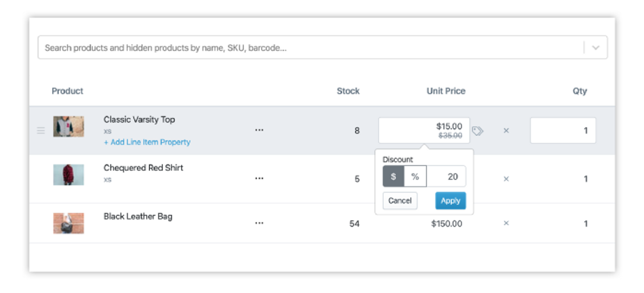Remove the Classic Varsity Top line item

506,131
